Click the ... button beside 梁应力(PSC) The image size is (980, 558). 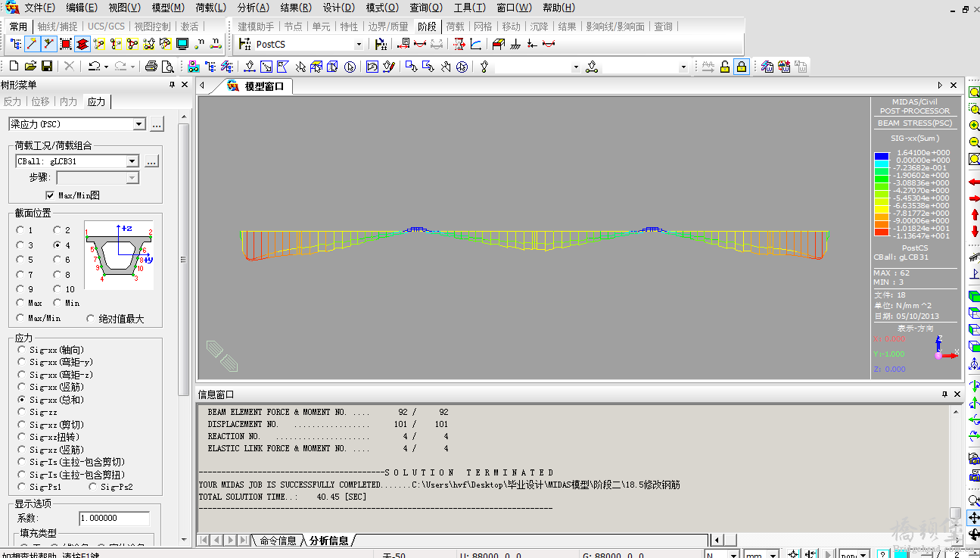pos(157,124)
